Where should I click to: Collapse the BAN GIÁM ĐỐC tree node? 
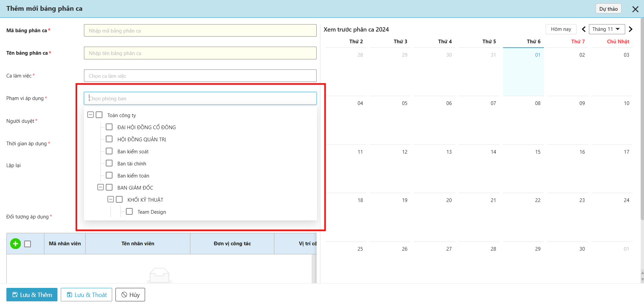(100, 187)
